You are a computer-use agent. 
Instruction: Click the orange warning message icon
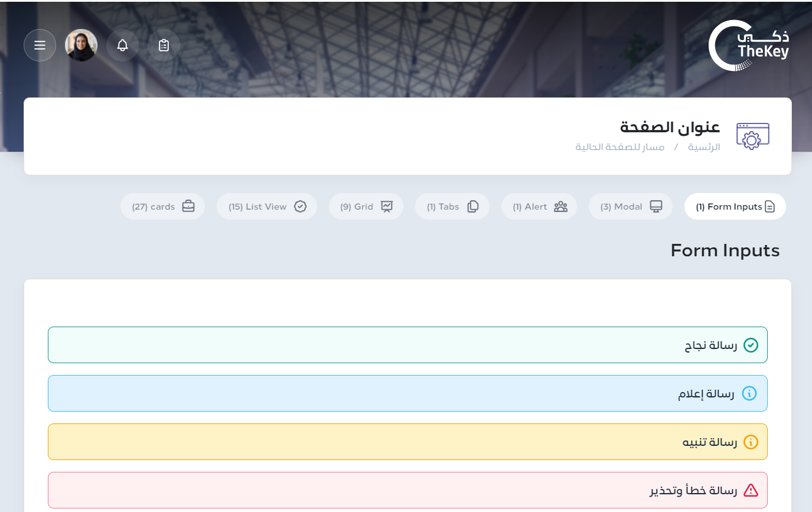tap(751, 442)
